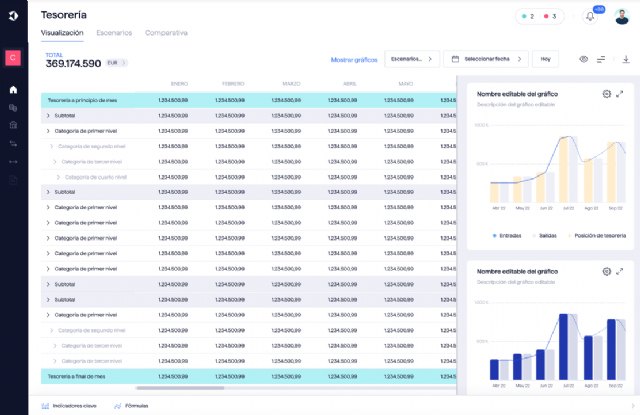Image resolution: width=640 pixels, height=415 pixels.
Task: Switch to the Escenarios tab
Action: pos(114,33)
